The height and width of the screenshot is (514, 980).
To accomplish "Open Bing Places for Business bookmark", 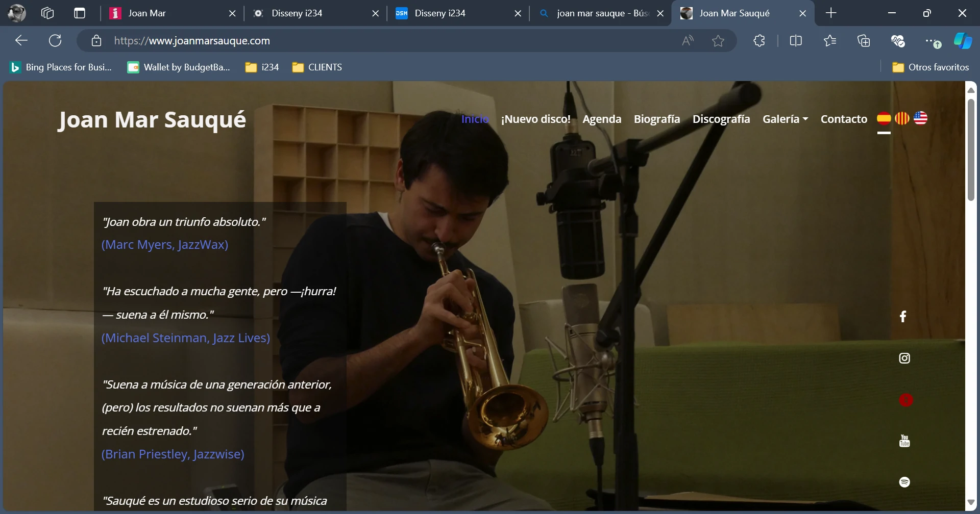I will [x=61, y=67].
